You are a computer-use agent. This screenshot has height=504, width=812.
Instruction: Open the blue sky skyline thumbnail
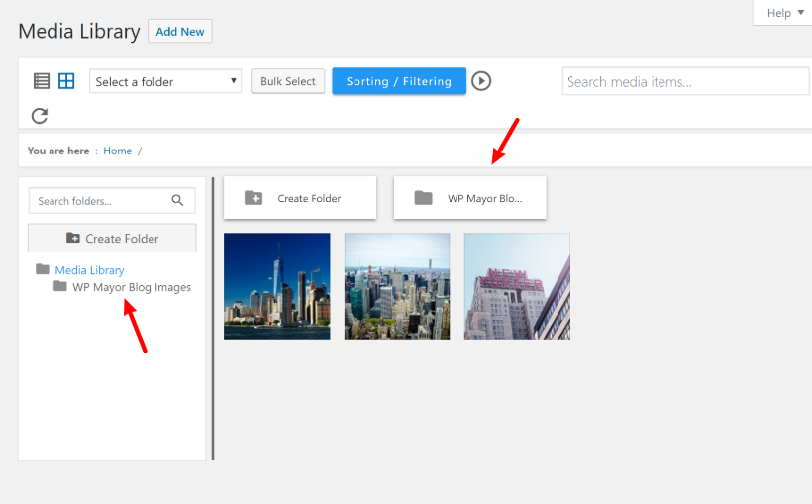coord(277,286)
